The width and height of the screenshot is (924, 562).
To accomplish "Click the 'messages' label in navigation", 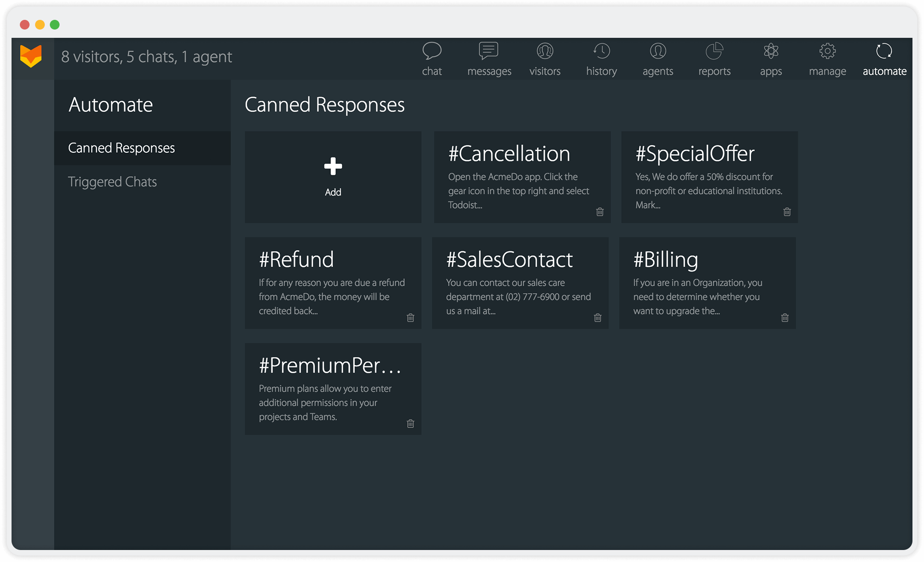I will [489, 72].
